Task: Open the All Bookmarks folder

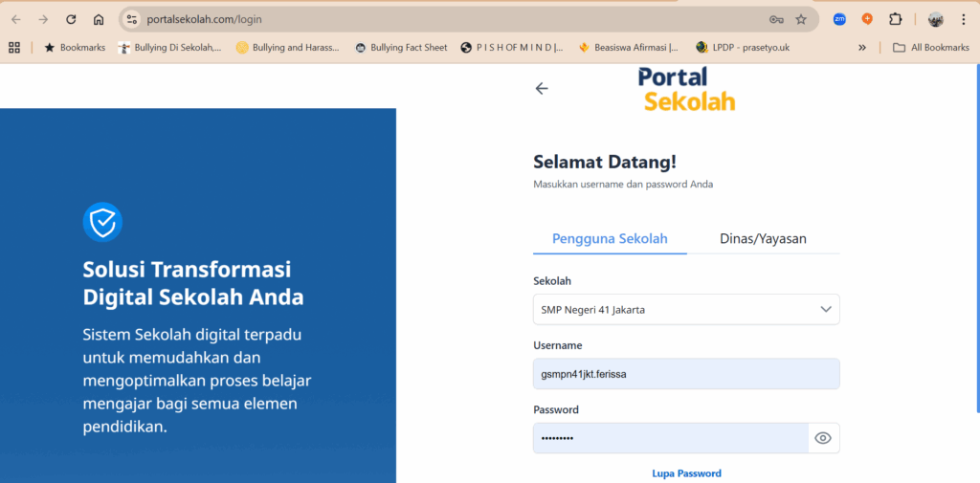Action: [930, 47]
